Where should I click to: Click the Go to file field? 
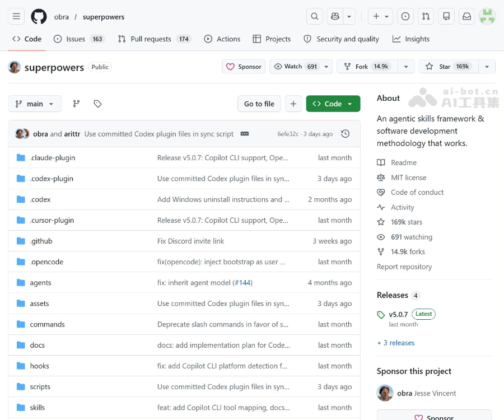pyautogui.click(x=259, y=104)
